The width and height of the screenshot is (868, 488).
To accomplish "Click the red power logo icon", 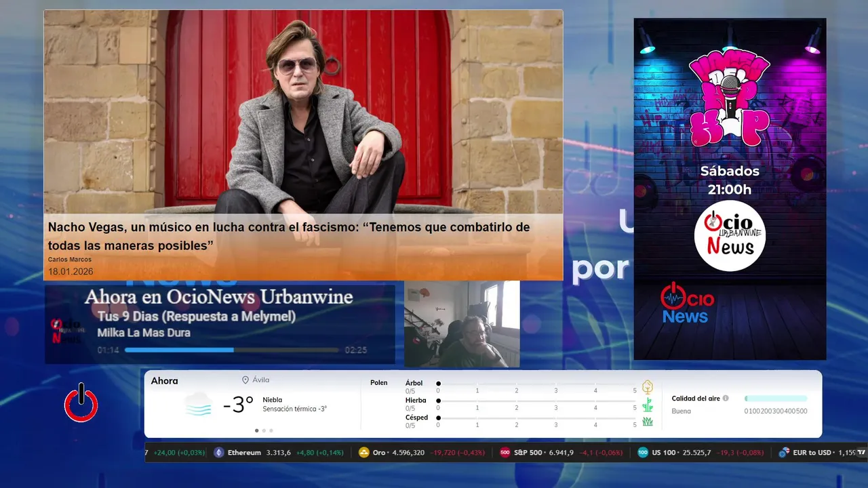I will pos(81,403).
